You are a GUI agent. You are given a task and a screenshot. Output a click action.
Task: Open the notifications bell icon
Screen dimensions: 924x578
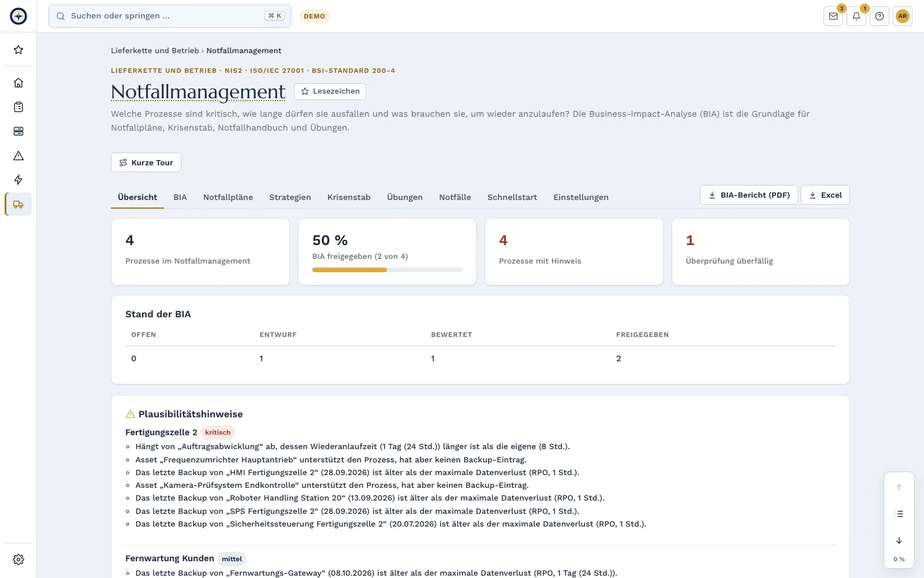coord(856,16)
